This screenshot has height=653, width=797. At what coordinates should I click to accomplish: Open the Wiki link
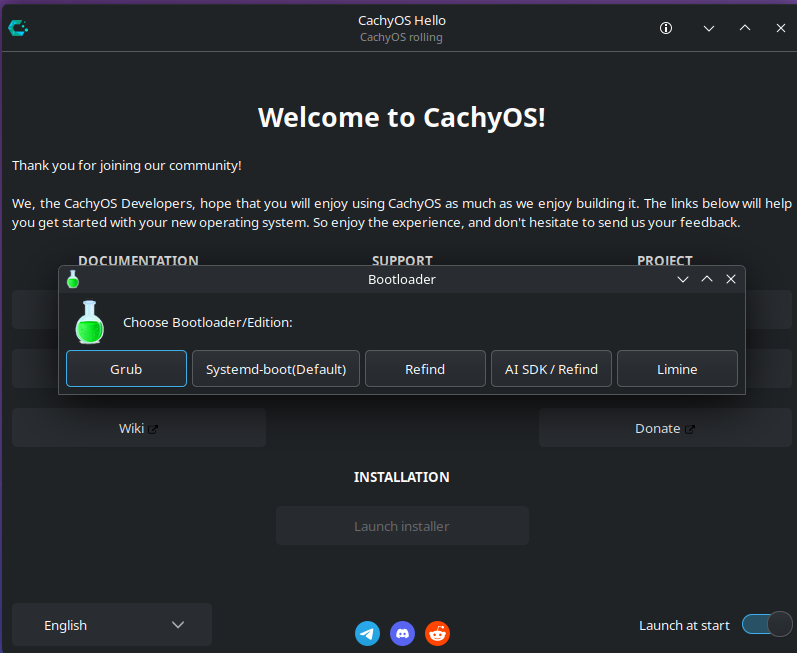coord(139,428)
